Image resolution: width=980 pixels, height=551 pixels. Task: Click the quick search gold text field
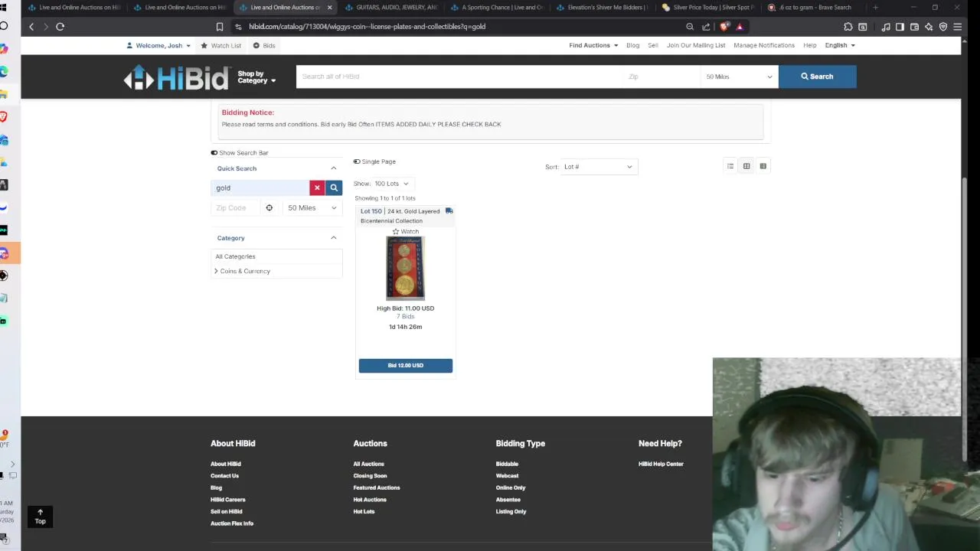coord(260,187)
